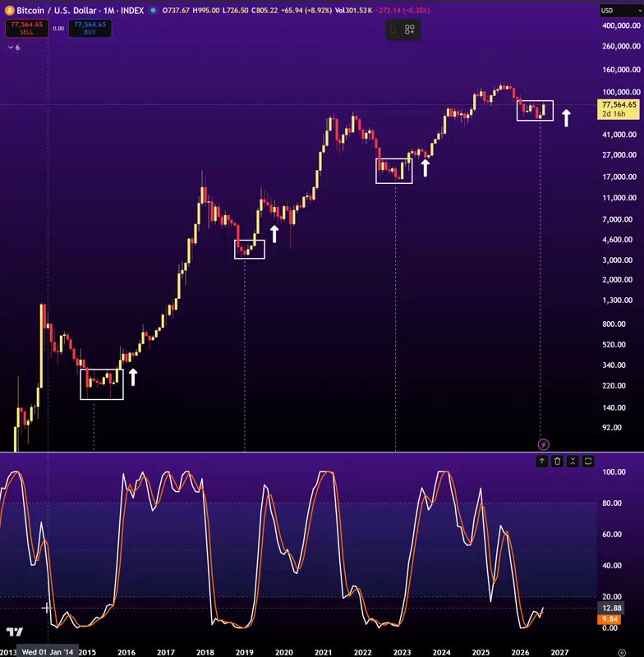
Task: Open the indicator templates grid-plus icon
Action: [x=409, y=30]
